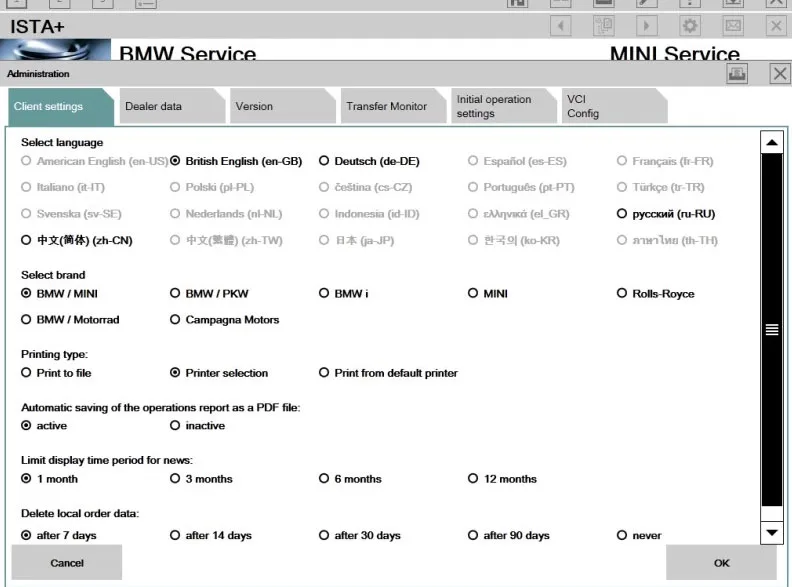Image resolution: width=792 pixels, height=587 pixels.
Task: Set delete local order data to never
Action: pyautogui.click(x=639, y=535)
